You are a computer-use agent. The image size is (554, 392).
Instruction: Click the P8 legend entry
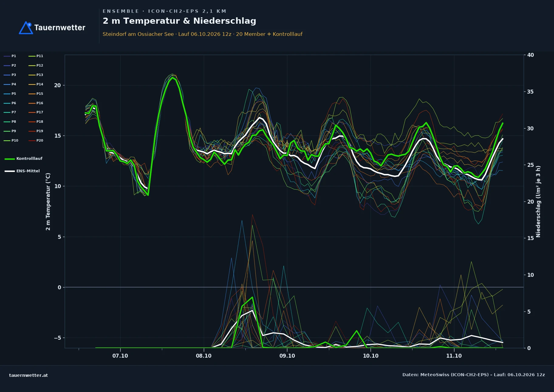pos(10,122)
